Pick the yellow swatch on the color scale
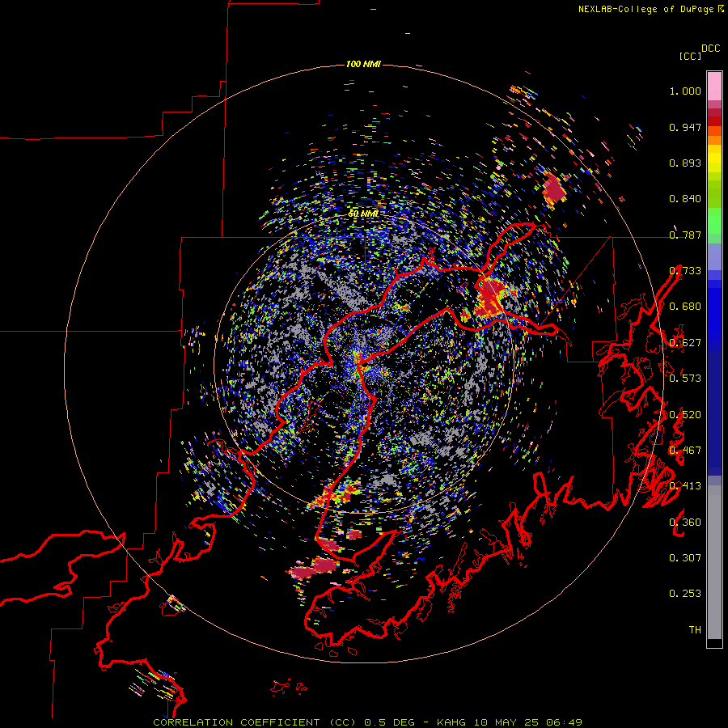Screen dimensions: 728x728 coord(714,159)
